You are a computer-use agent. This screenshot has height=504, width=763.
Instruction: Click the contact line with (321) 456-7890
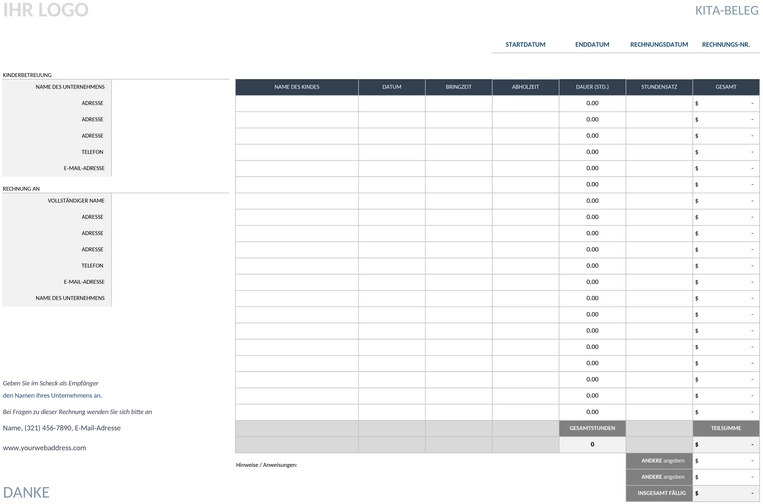[62, 428]
